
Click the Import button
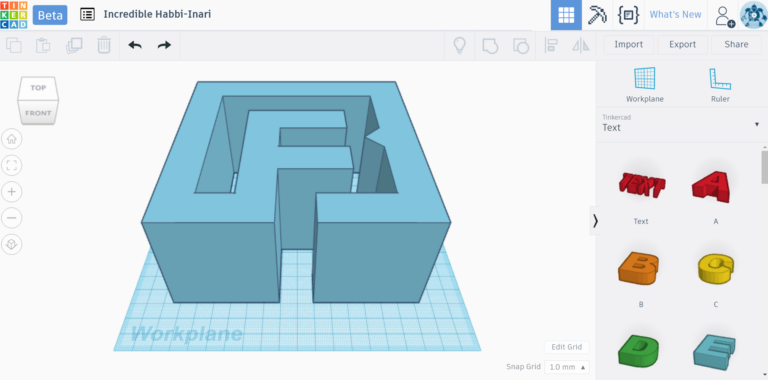coord(628,45)
